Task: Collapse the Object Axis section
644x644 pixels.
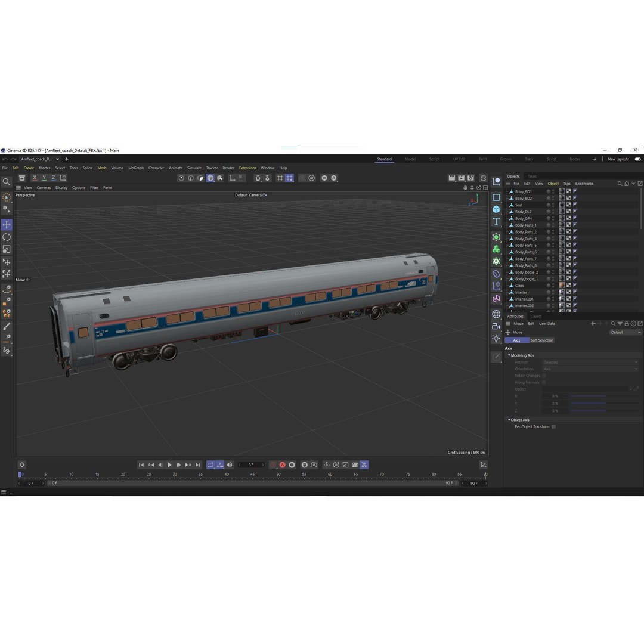Action: pyautogui.click(x=509, y=420)
